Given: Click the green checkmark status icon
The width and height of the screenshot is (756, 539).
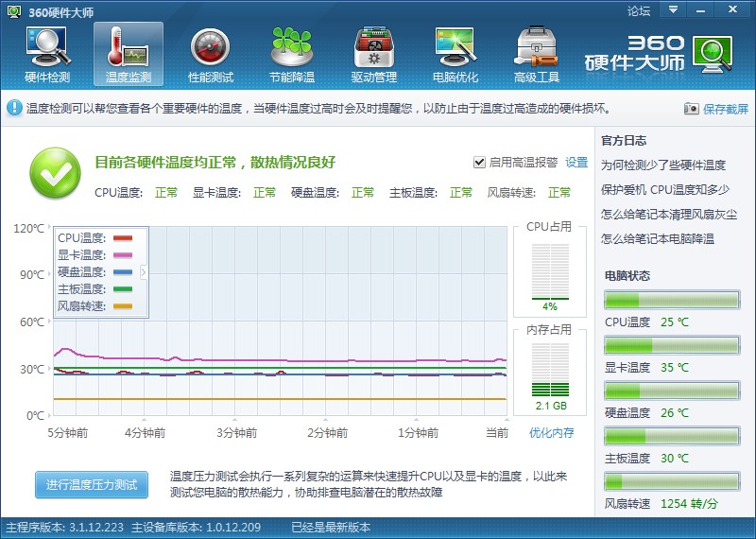Looking at the screenshot, I should pyautogui.click(x=55, y=173).
